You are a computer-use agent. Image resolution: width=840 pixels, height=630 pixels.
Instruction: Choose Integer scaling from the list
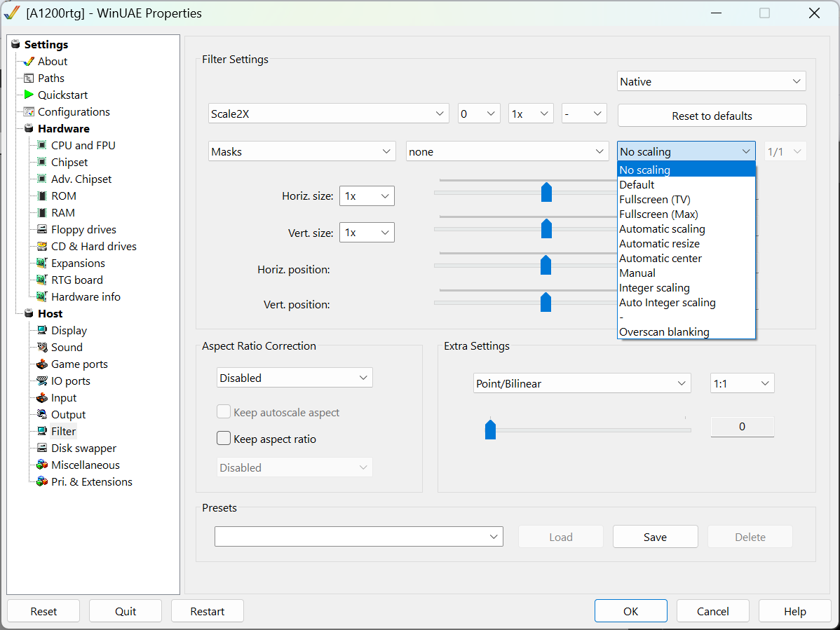(x=654, y=288)
